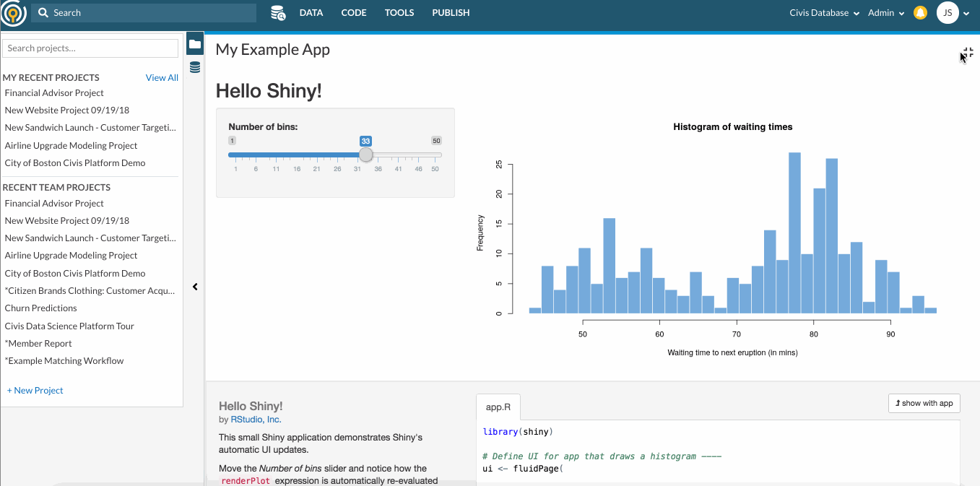
Task: Create a project via + New Project
Action: 35,390
